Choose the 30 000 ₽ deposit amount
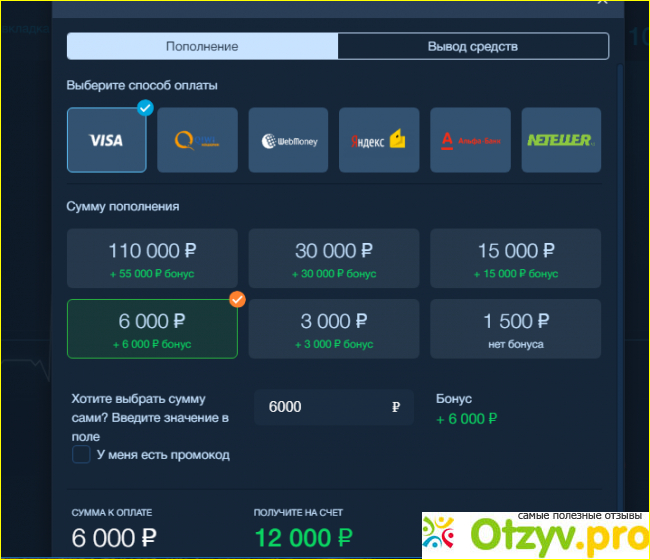This screenshot has height=560, width=650. click(334, 258)
